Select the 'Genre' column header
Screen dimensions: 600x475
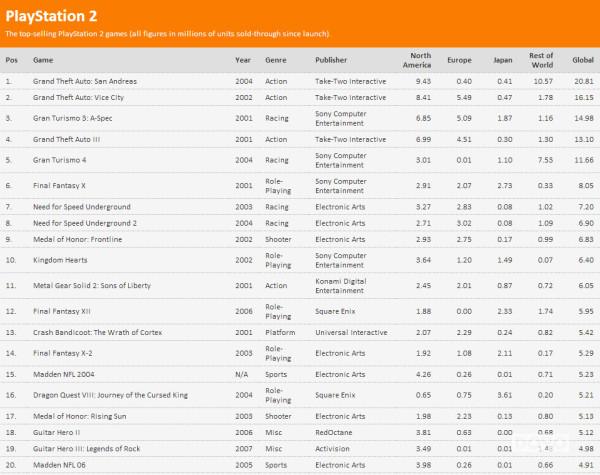(x=276, y=60)
